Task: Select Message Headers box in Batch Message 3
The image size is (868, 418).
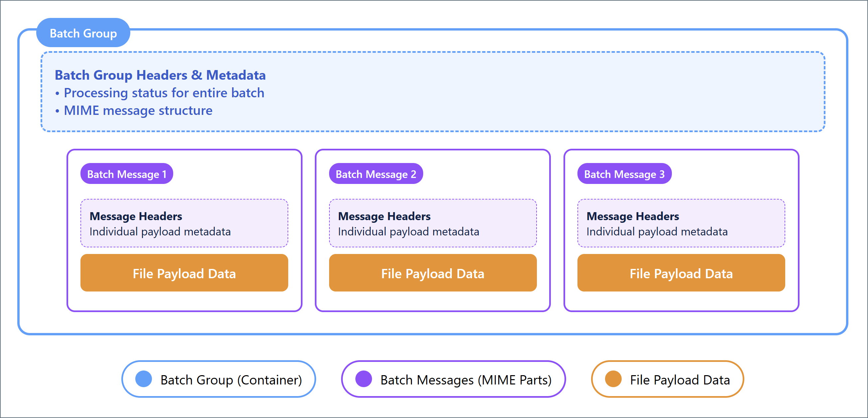Action: point(681,223)
